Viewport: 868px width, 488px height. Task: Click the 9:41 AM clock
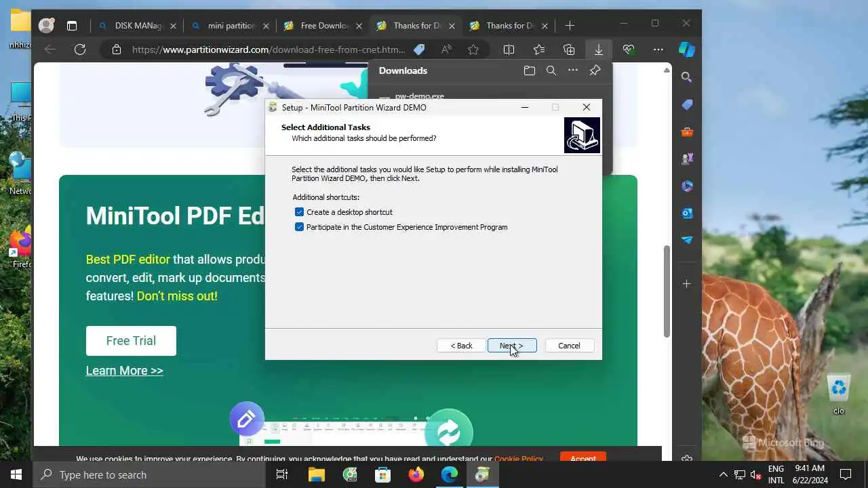(809, 468)
